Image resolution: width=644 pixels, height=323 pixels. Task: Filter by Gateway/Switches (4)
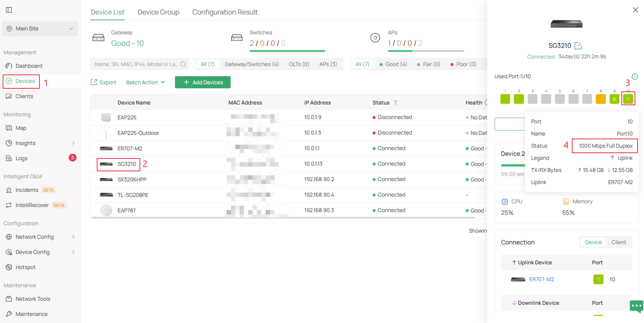coord(251,64)
